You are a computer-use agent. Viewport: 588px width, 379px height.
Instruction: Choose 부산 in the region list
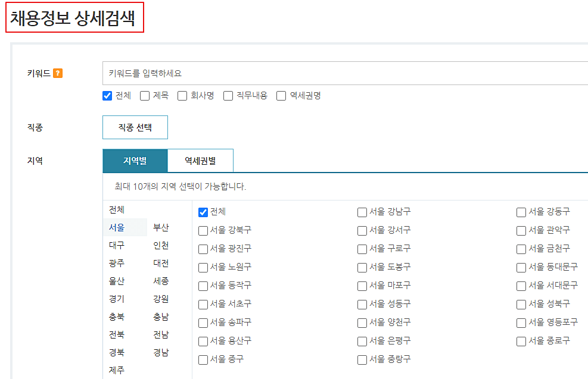click(x=161, y=227)
